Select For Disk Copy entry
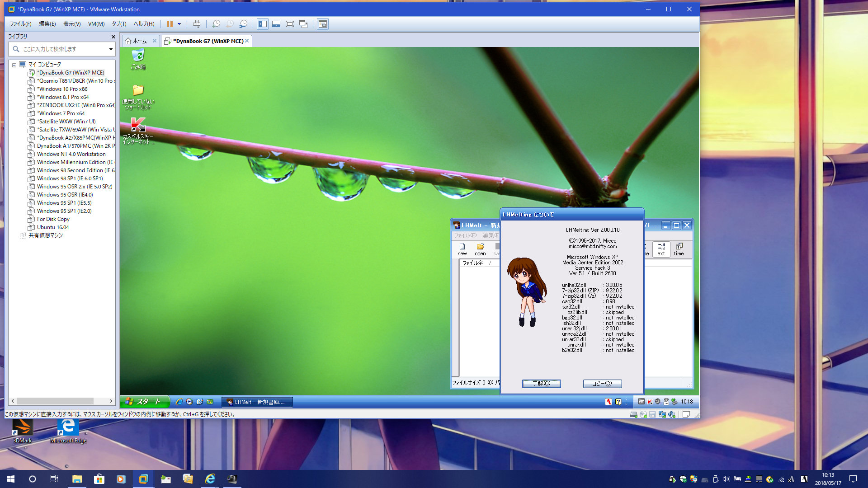This screenshot has width=868, height=488. (53, 219)
